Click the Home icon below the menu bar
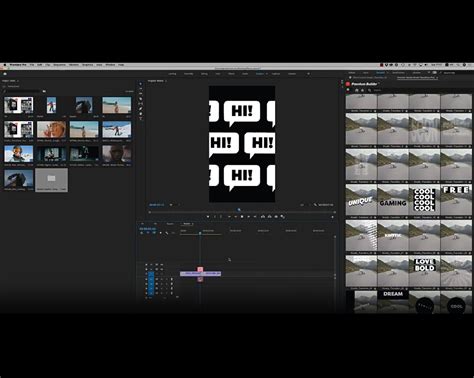 click(x=5, y=74)
